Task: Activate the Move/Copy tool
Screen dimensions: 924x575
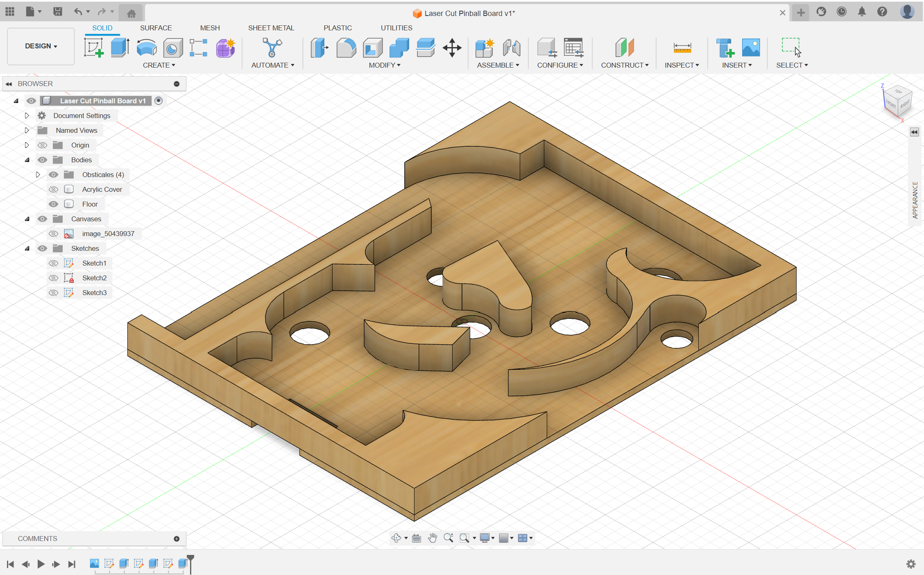Action: point(452,48)
